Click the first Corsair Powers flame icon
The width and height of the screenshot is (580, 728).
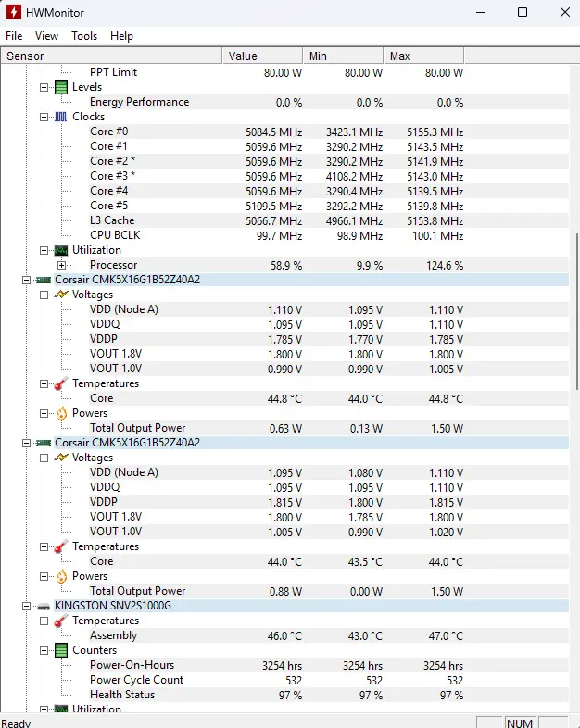(61, 413)
